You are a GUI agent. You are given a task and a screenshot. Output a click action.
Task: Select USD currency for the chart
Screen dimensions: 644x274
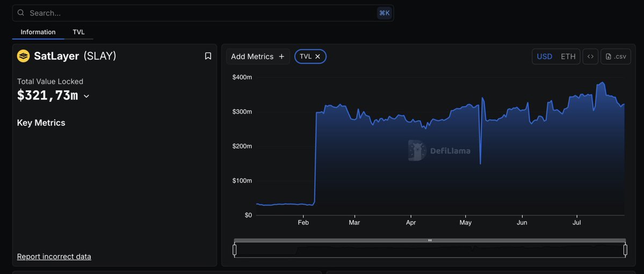(545, 57)
